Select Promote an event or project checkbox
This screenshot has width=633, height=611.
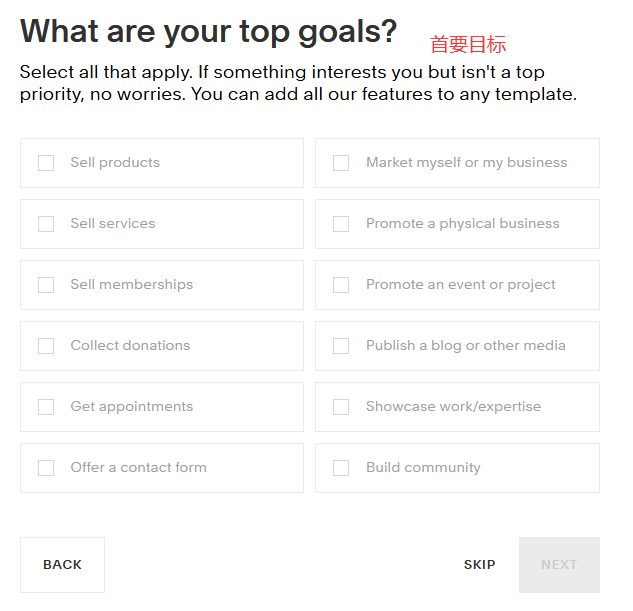[x=341, y=285]
